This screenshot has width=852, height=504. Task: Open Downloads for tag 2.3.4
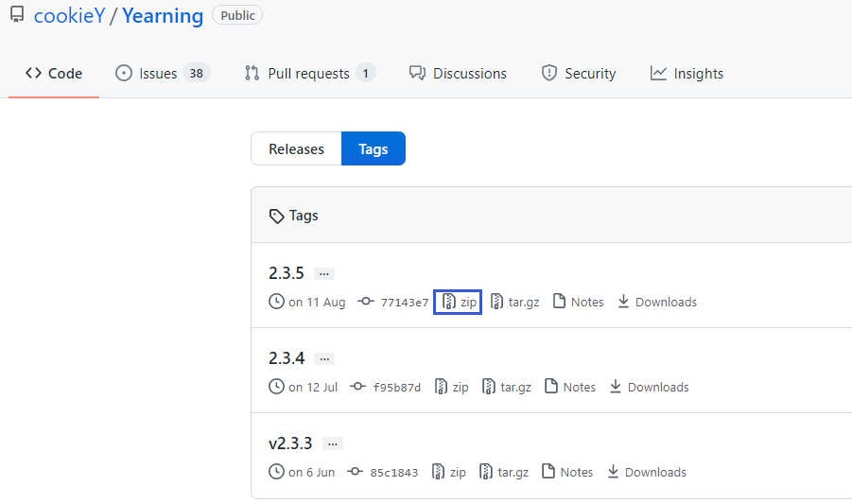[650, 388]
